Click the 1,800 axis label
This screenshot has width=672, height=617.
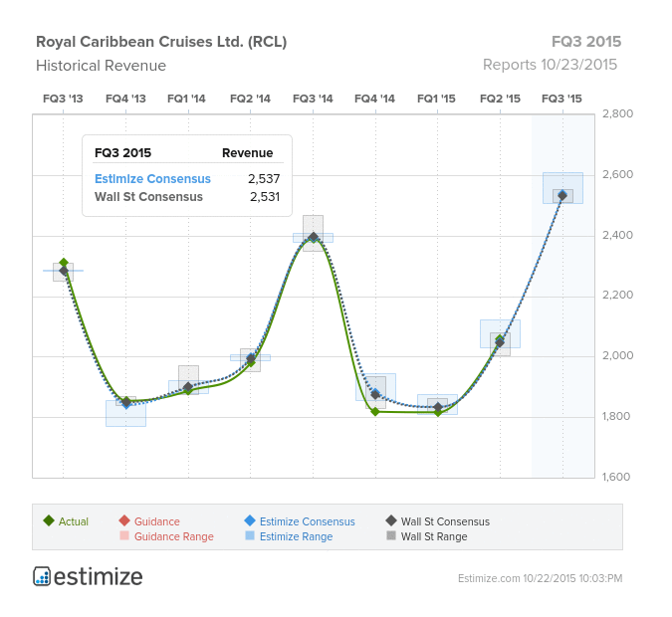click(x=616, y=416)
